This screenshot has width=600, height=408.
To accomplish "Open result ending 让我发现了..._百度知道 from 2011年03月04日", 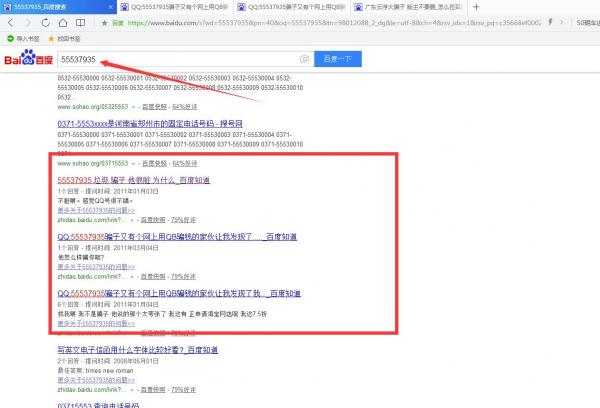I will pos(177,237).
